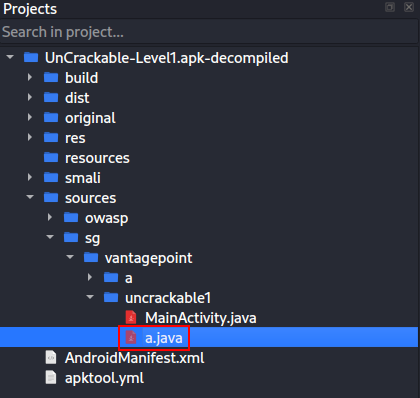Image resolution: width=420 pixels, height=398 pixels.
Task: Collapse the uncrackable1 folder arrow
Action: [90, 297]
